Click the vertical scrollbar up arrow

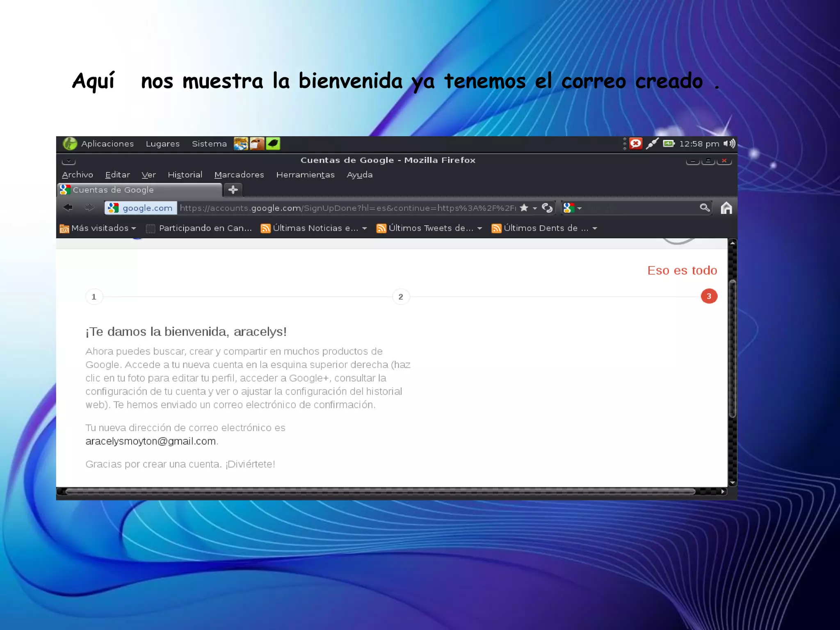[x=733, y=243]
